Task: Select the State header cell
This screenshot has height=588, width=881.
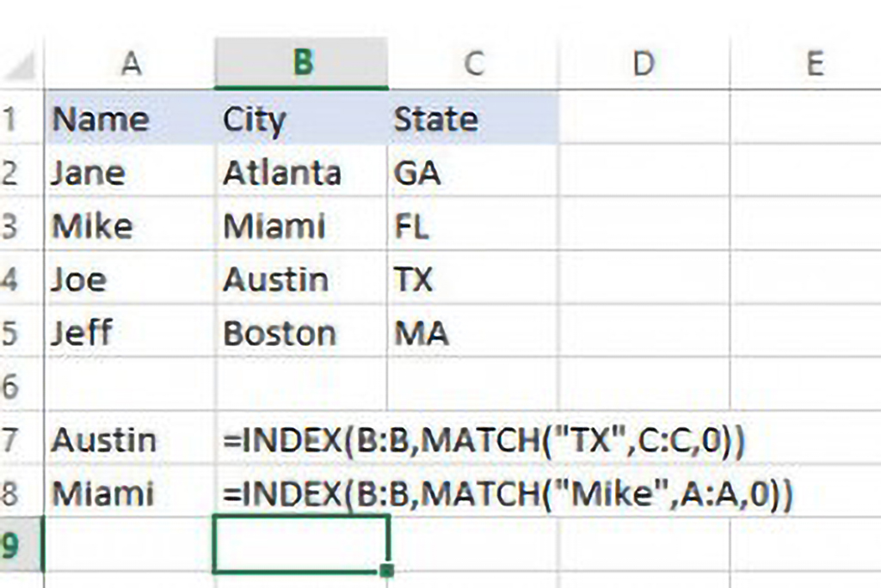Action: (474, 120)
